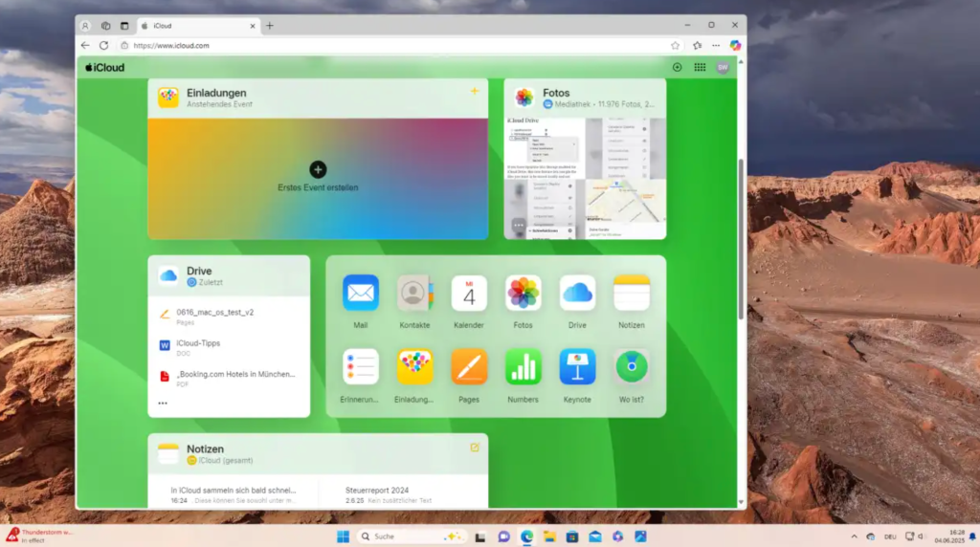Image resolution: width=980 pixels, height=547 pixels.
Task: Open the File Explorer taskbar icon
Action: (549, 536)
